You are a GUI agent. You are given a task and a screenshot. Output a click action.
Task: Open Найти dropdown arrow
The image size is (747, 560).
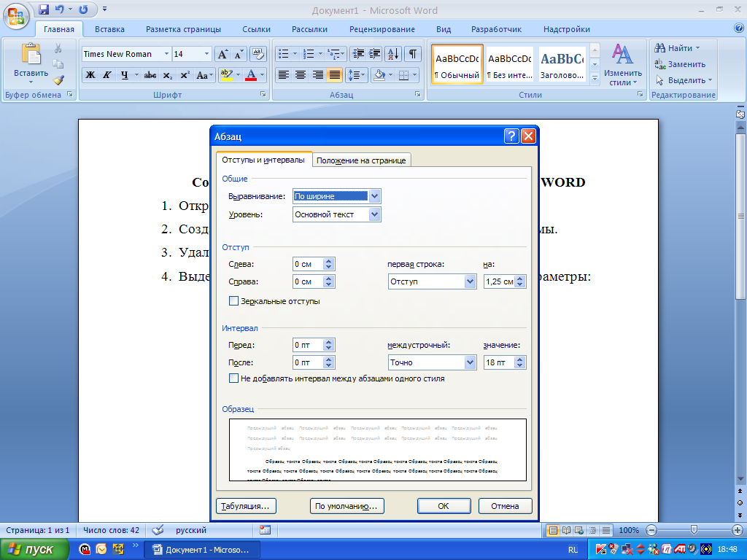coord(698,48)
